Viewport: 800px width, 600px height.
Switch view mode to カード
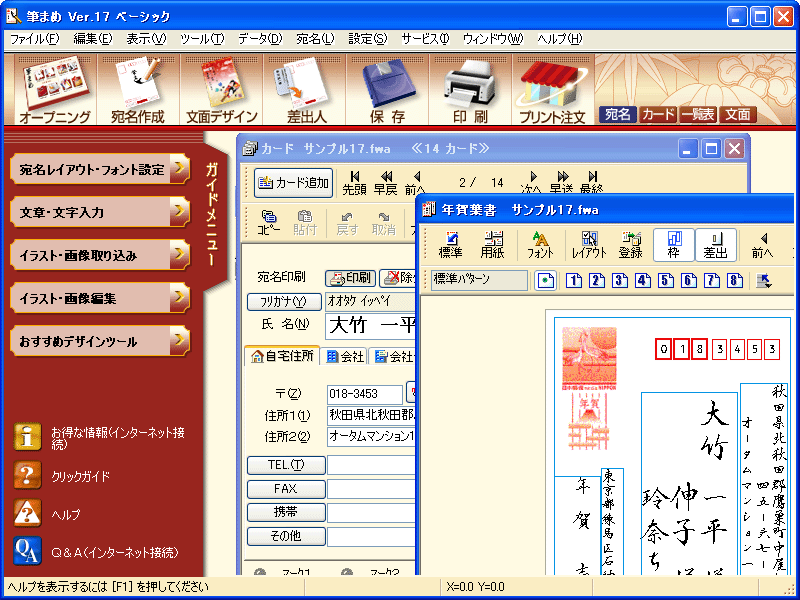658,115
